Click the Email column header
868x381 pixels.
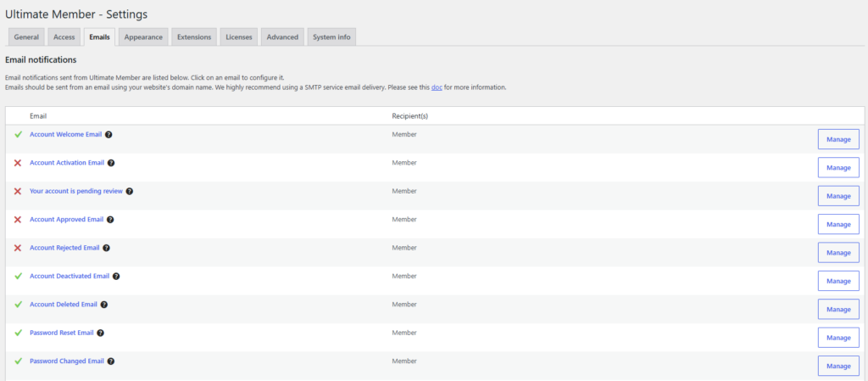(38, 116)
